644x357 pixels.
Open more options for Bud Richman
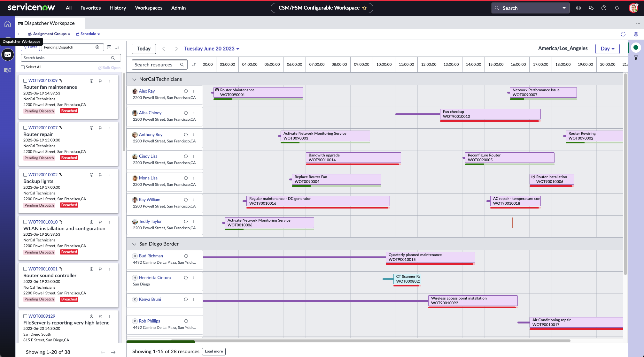click(x=194, y=256)
